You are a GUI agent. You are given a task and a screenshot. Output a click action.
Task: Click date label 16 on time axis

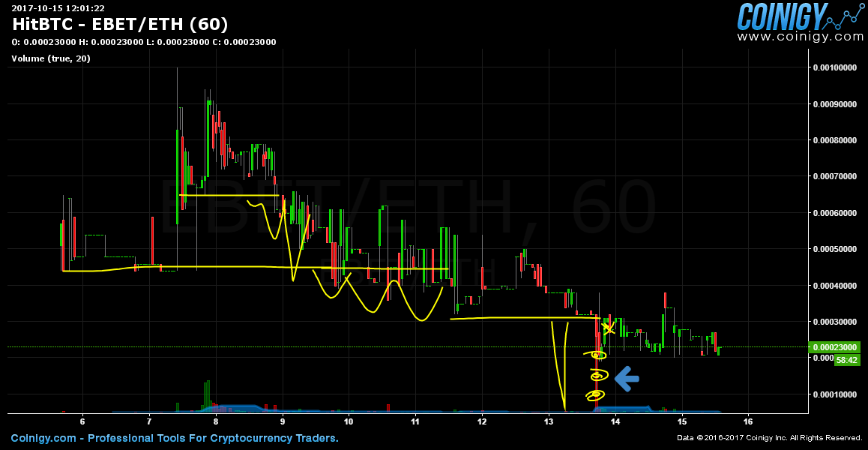[x=748, y=422]
